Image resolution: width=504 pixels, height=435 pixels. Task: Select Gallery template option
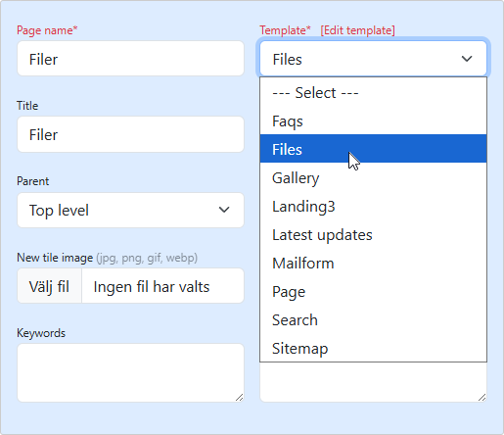point(373,178)
